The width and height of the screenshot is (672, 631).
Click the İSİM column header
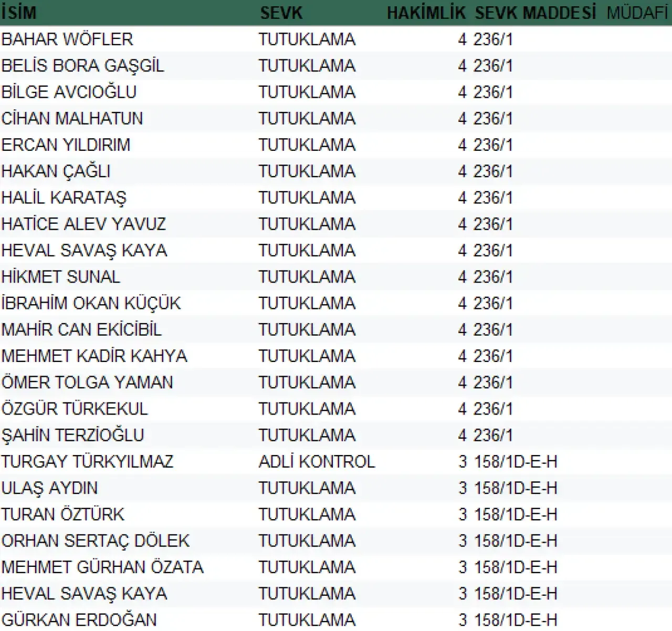coord(19,13)
